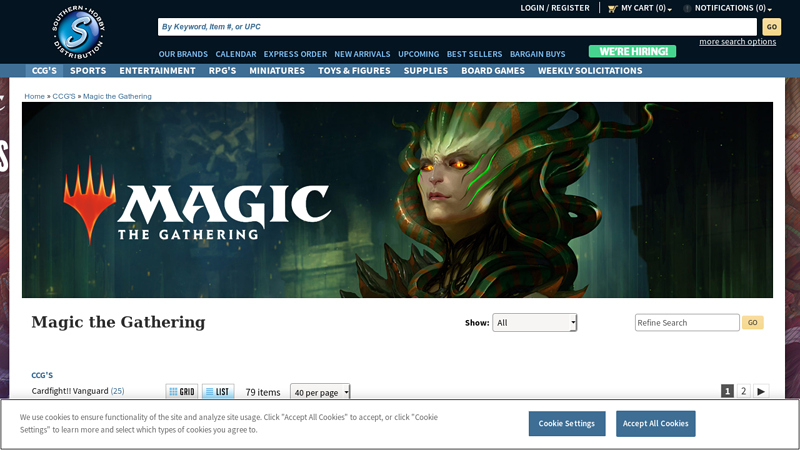
Task: Open Weekly Solicitations
Action: click(590, 70)
